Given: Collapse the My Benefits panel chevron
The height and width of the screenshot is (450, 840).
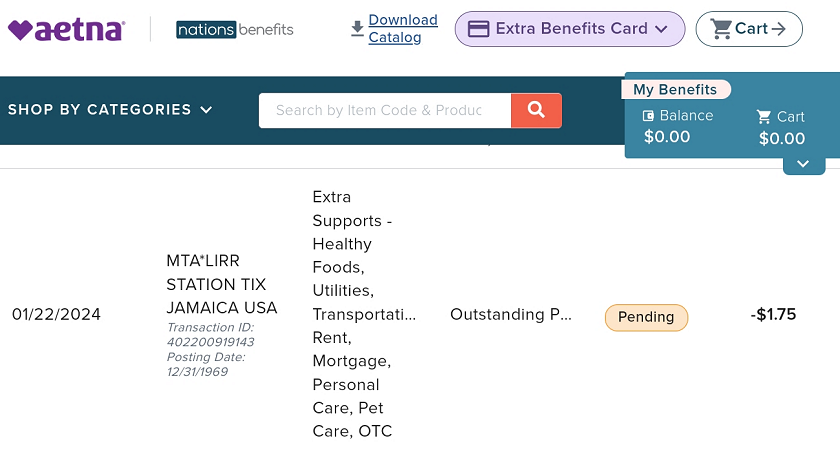Looking at the screenshot, I should pos(803,164).
